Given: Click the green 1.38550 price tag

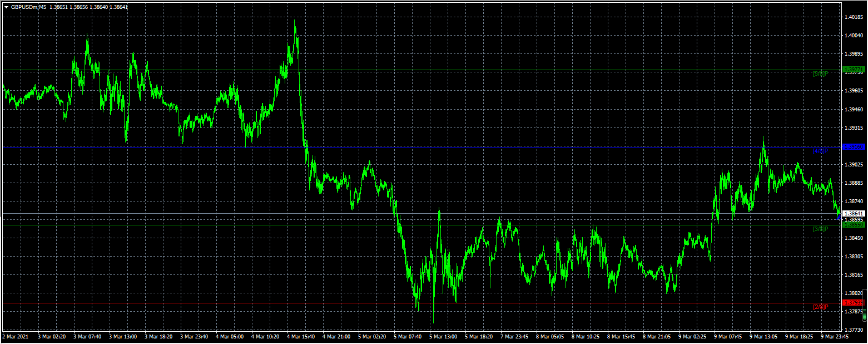Looking at the screenshot, I should click(854, 224).
